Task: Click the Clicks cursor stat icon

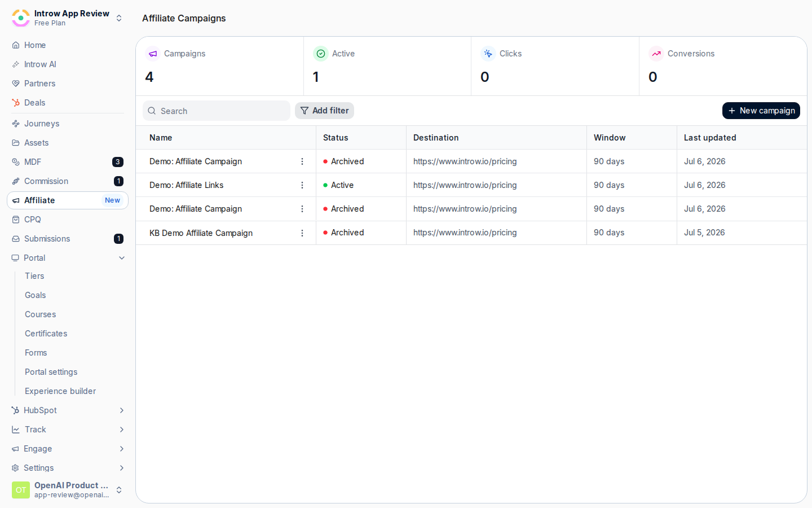Action: point(488,54)
